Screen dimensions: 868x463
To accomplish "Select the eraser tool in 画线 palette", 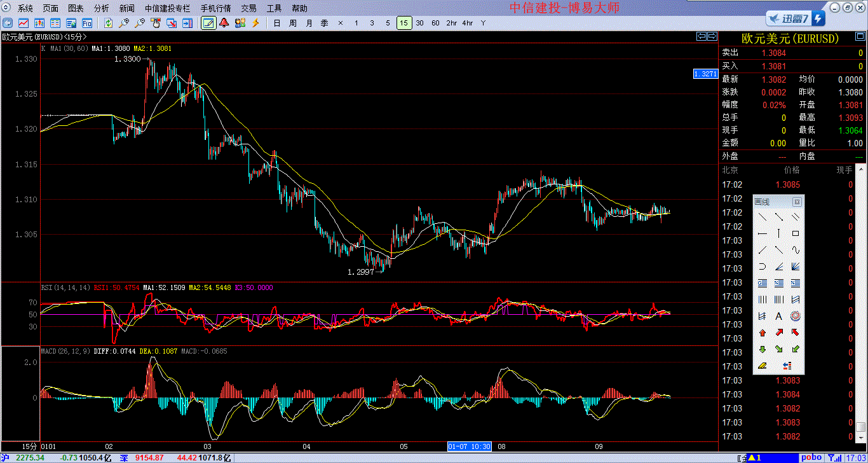I will coord(763,366).
